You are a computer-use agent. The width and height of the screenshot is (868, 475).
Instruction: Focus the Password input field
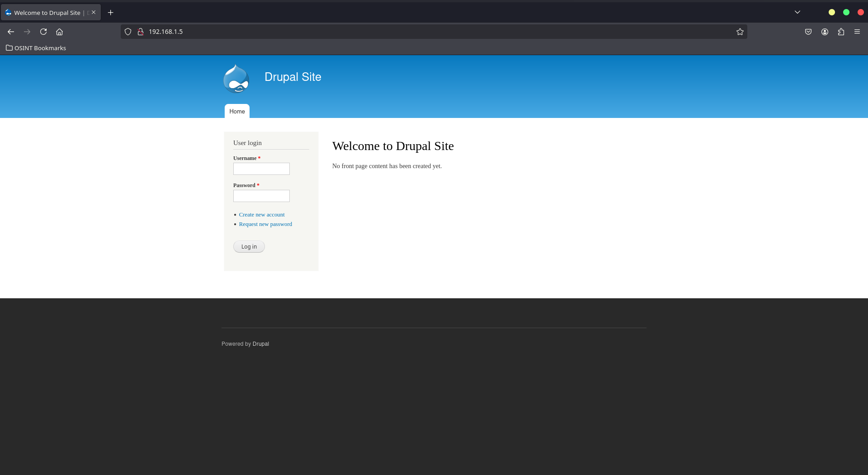coord(261,196)
